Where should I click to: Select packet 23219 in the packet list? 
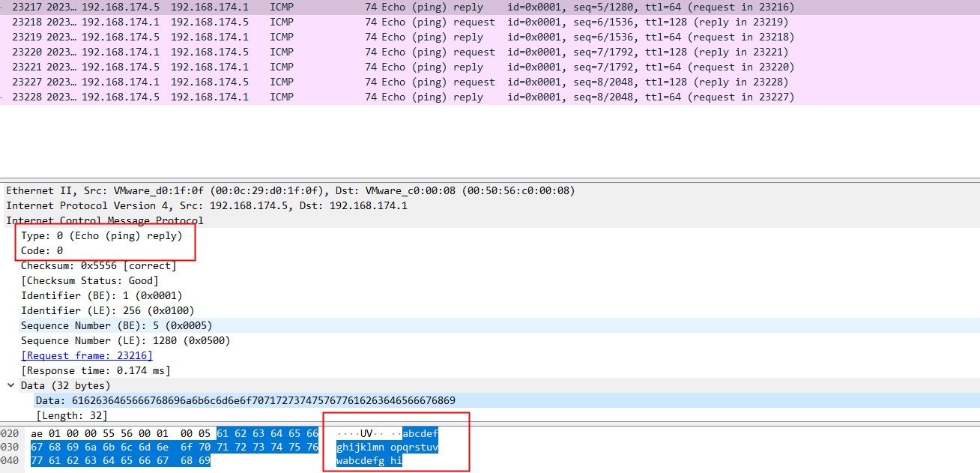point(490,37)
